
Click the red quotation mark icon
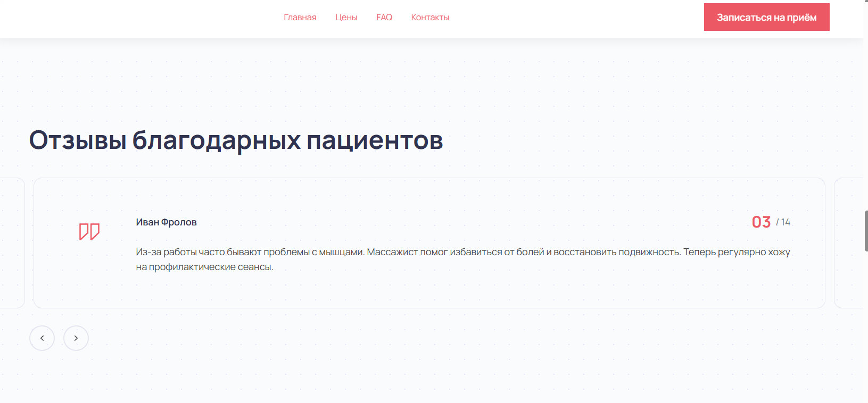click(89, 232)
